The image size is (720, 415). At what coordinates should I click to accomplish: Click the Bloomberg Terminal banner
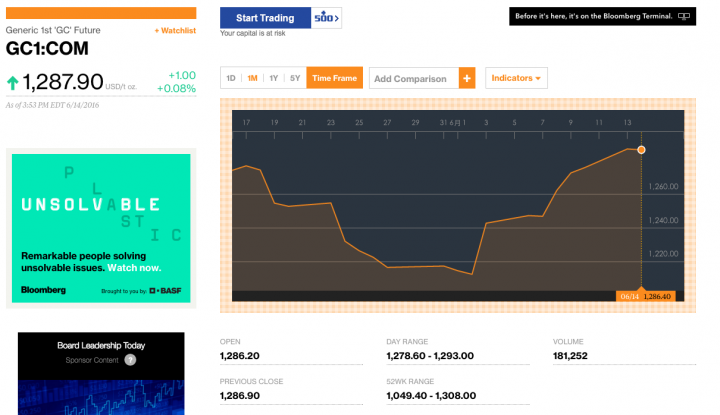coord(602,16)
